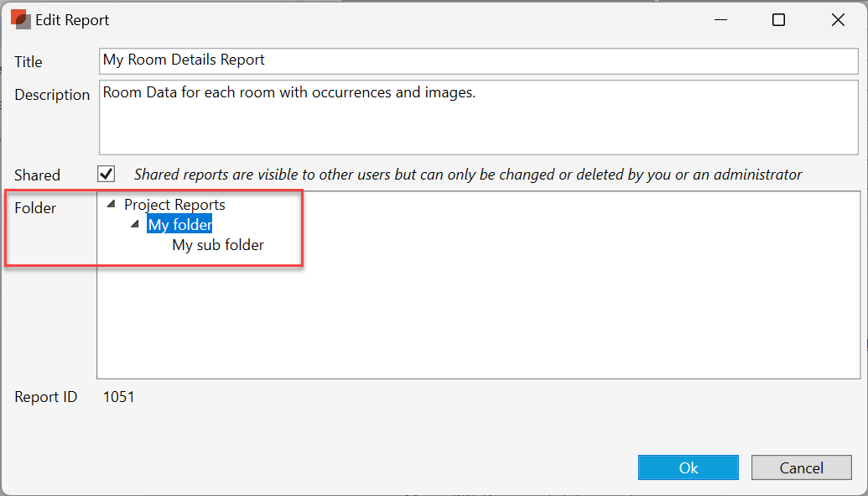Close the Edit Report dialog
The image size is (868, 496).
click(x=837, y=20)
